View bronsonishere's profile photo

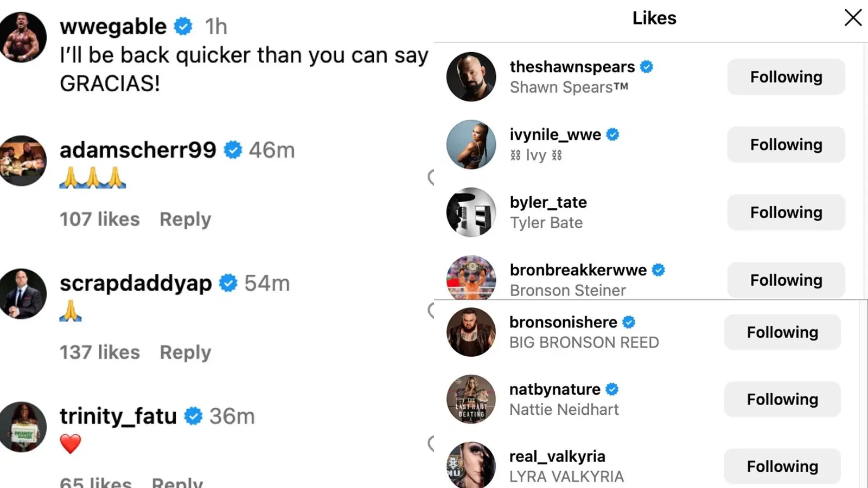[x=471, y=332]
